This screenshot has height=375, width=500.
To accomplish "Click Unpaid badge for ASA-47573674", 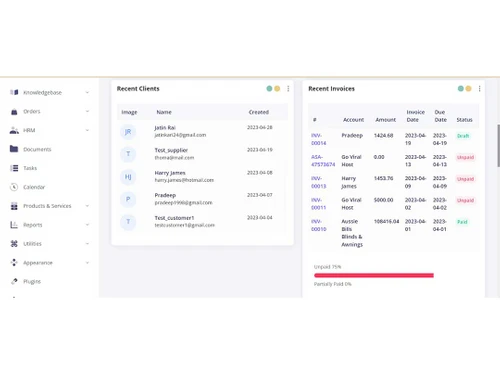I will [x=465, y=157].
